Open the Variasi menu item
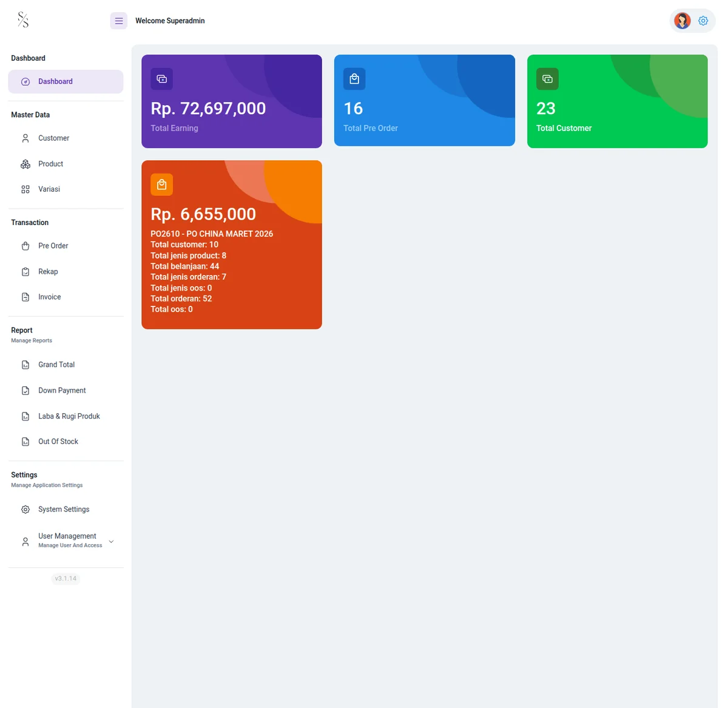 tap(66, 189)
